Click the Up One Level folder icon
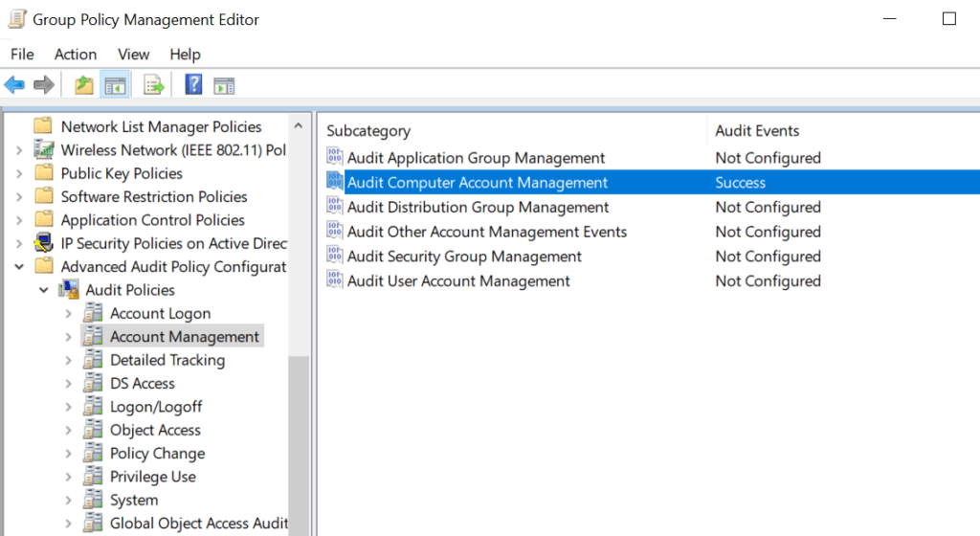 point(84,86)
